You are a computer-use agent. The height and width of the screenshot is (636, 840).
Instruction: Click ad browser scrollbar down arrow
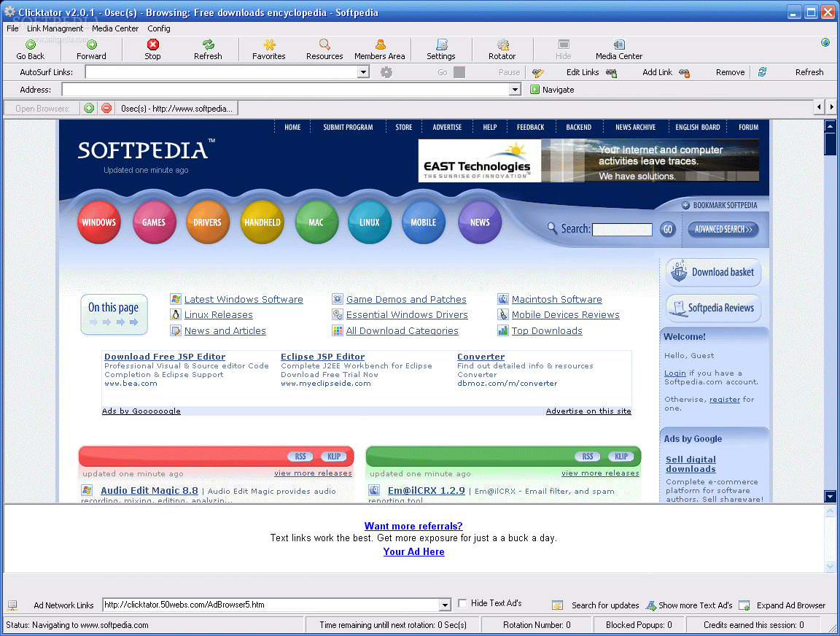pyautogui.click(x=830, y=566)
